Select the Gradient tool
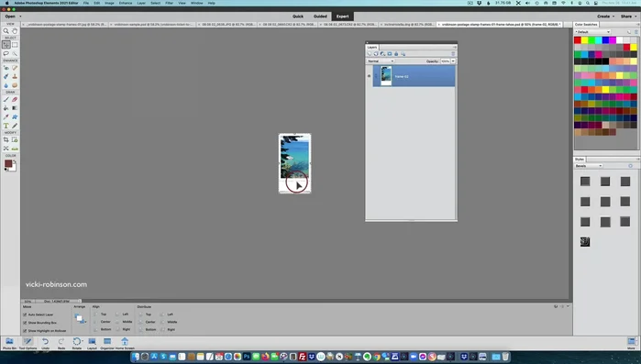The width and height of the screenshot is (641, 364). [x=15, y=108]
